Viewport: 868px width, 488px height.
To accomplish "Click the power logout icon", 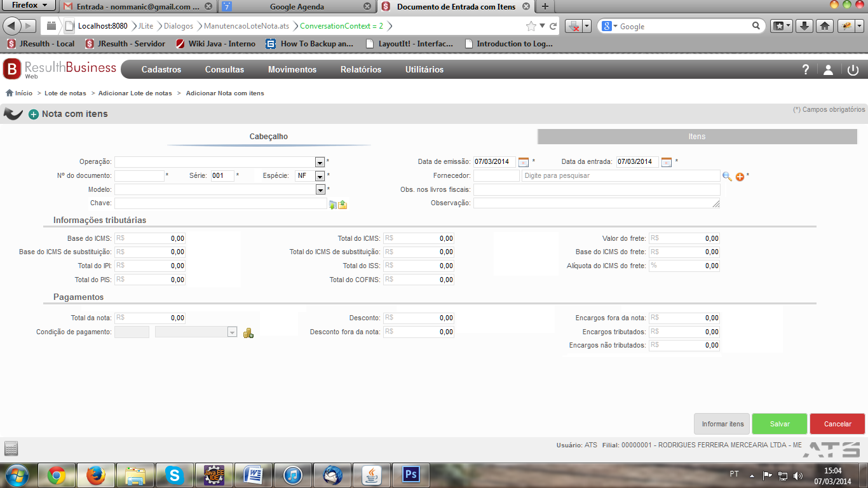I will click(853, 70).
